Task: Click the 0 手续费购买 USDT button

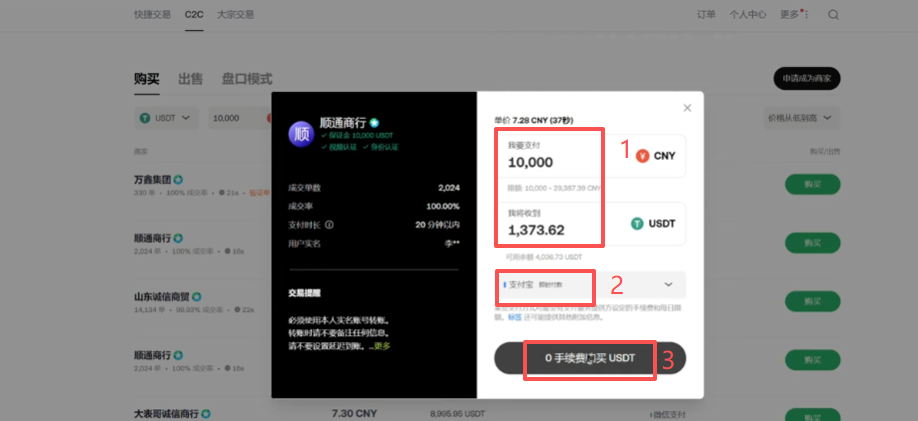Action: click(590, 358)
